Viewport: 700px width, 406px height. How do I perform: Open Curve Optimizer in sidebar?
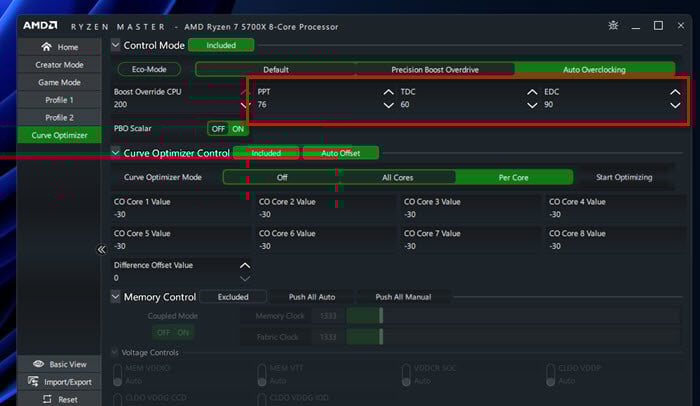click(59, 135)
